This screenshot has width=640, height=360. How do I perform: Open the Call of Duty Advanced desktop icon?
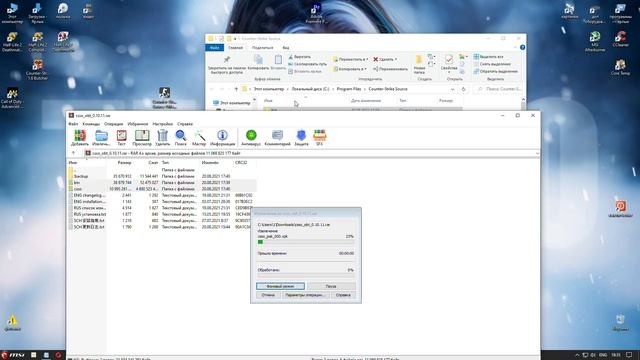pyautogui.click(x=12, y=98)
